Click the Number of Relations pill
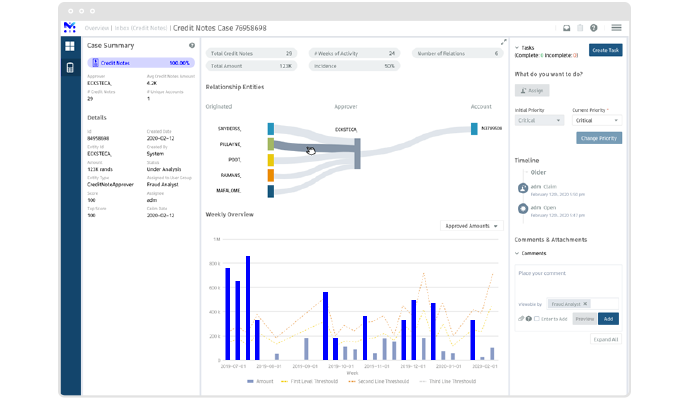The image size is (690, 400). coord(457,53)
